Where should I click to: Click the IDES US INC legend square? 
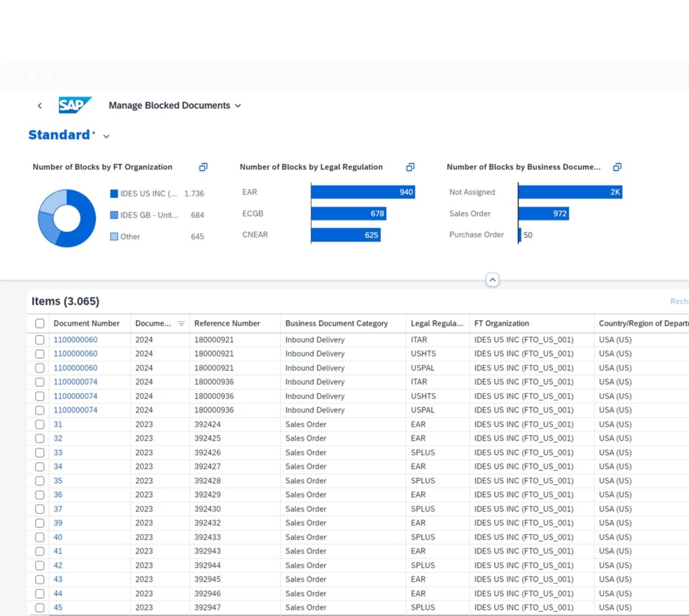tap(114, 194)
